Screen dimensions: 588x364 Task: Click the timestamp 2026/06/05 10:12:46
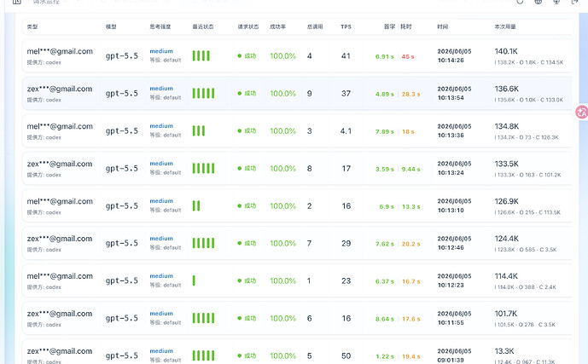454,243
